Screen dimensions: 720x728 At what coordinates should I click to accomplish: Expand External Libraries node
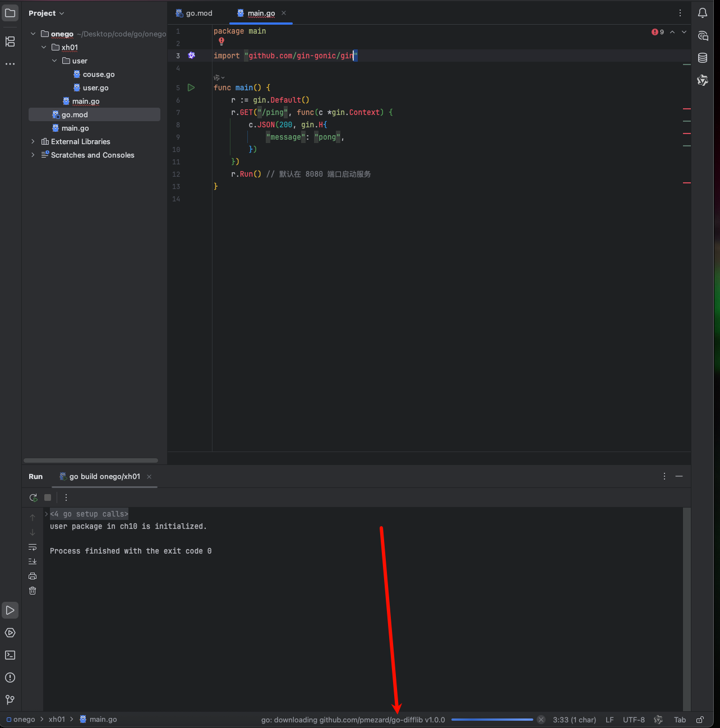tap(33, 141)
